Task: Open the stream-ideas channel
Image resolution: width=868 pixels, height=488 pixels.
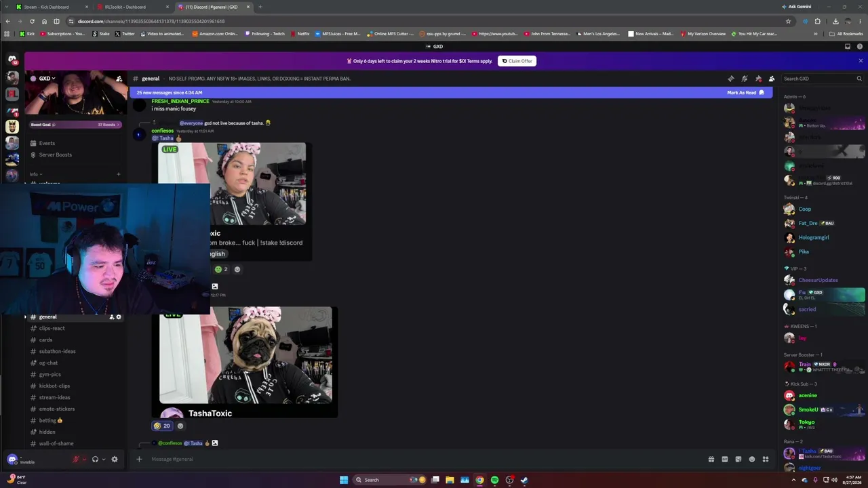Action: [54, 397]
